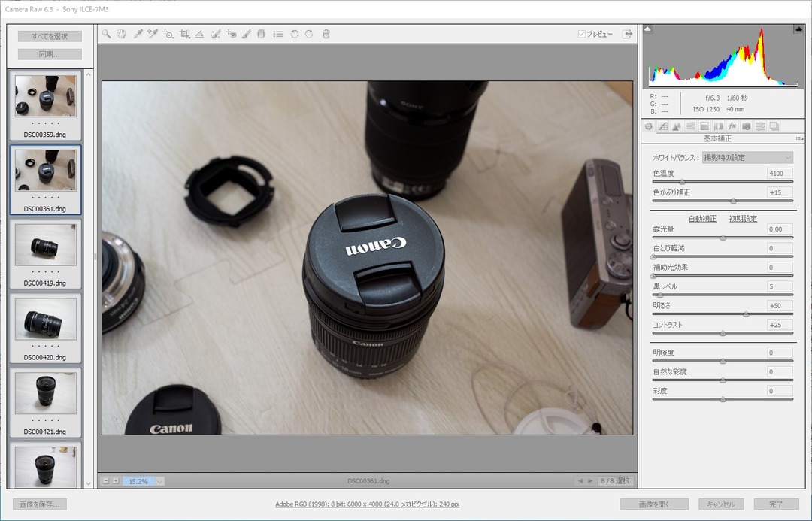The height and width of the screenshot is (521, 812).
Task: Click the 自動補正 link
Action: tap(702, 219)
